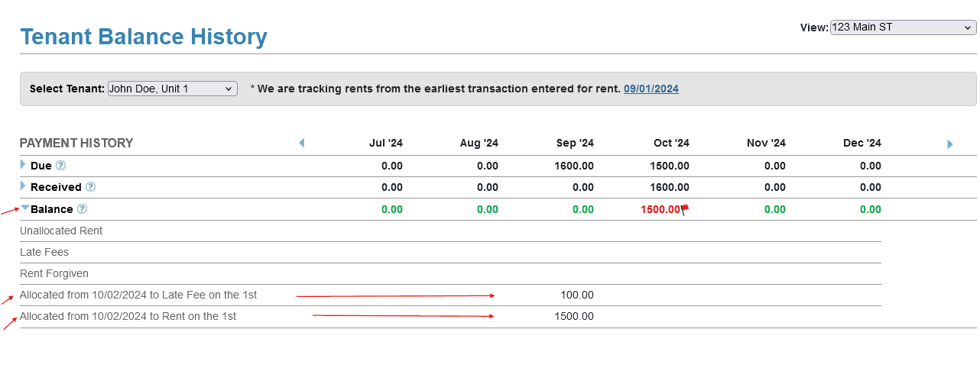Open the View property dropdown
The height and width of the screenshot is (368, 980).
[x=903, y=27]
